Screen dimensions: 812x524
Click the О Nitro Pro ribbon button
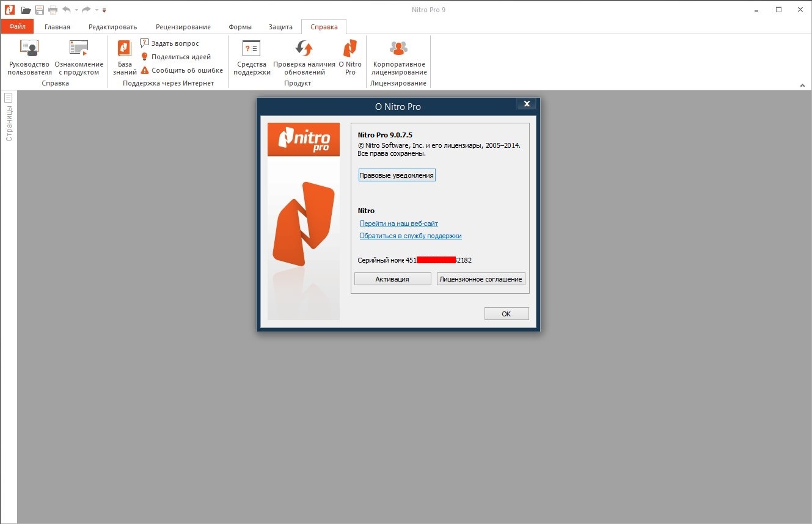(x=350, y=57)
